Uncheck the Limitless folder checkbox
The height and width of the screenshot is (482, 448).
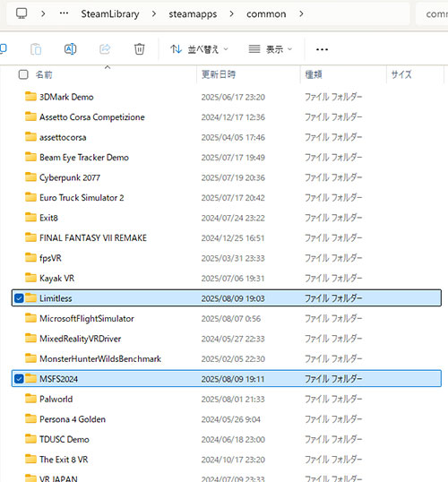19,297
